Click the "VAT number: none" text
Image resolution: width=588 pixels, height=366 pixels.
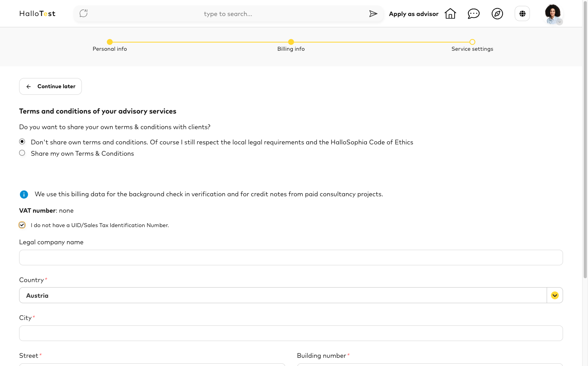click(46, 211)
